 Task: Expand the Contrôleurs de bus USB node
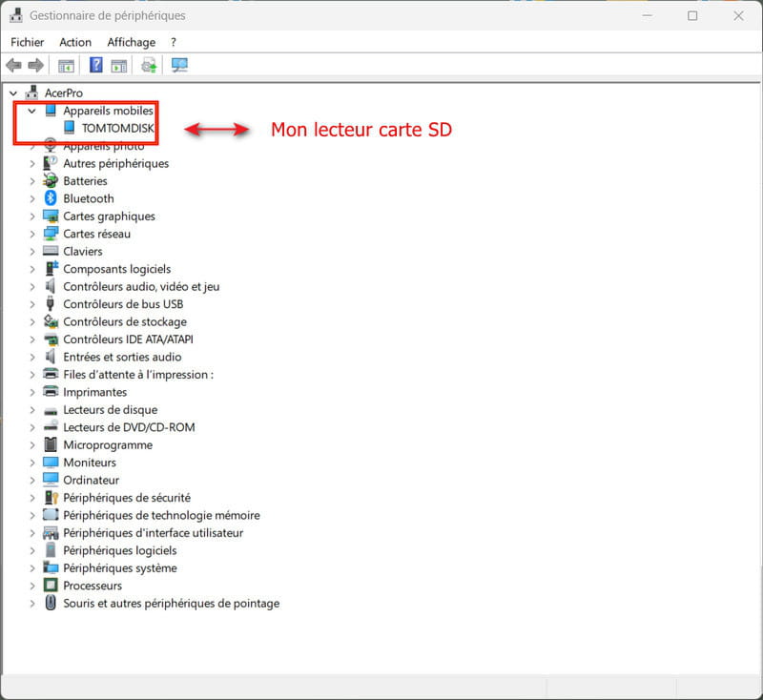[x=31, y=304]
